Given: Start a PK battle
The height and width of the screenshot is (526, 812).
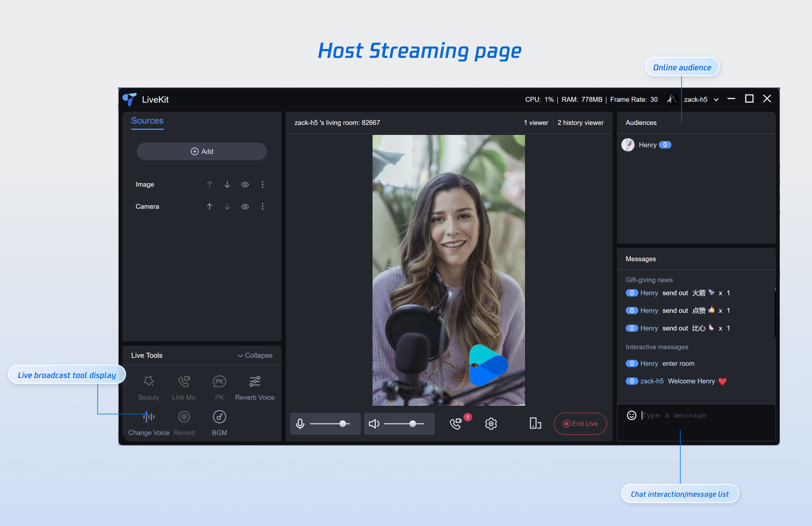Looking at the screenshot, I should (x=219, y=382).
